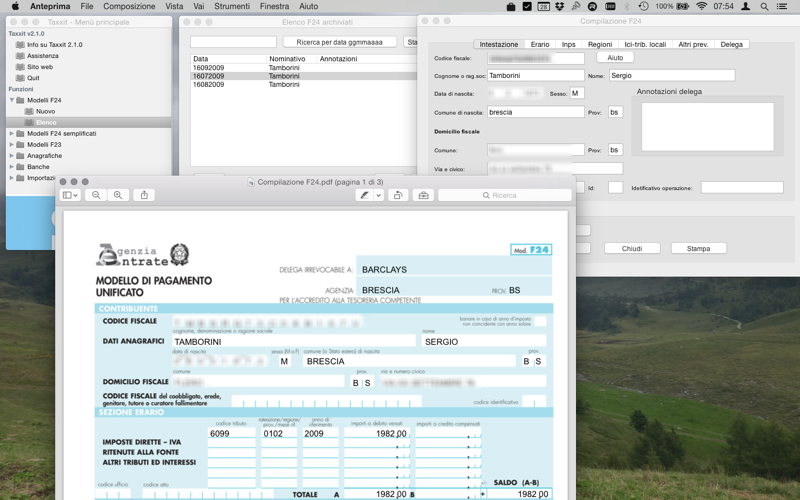Click the Sesso field containing M

(x=577, y=93)
